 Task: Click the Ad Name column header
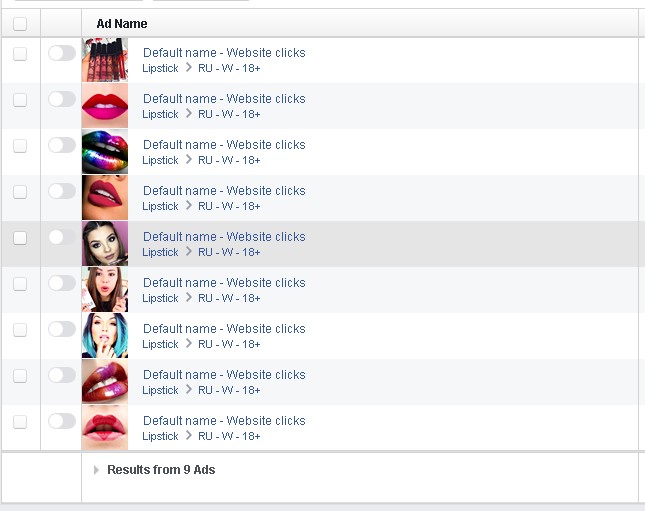pyautogui.click(x=122, y=24)
